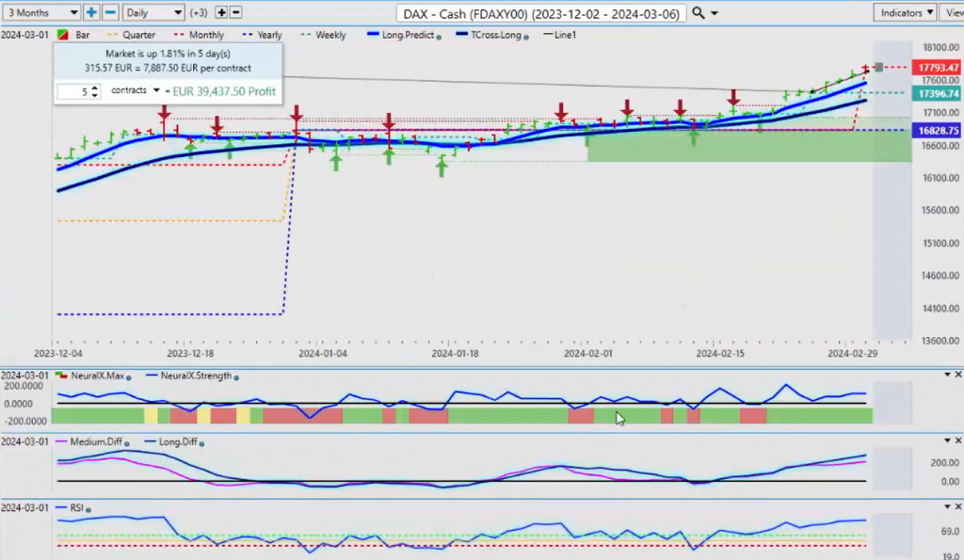Open the Indicators menu
The image size is (964, 560).
(x=904, y=12)
